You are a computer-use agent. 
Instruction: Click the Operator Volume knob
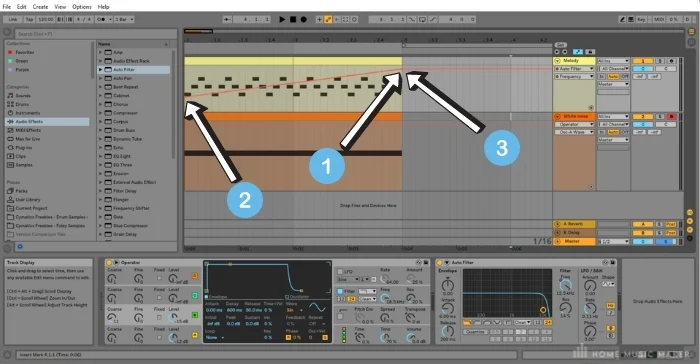pyautogui.click(x=412, y=338)
